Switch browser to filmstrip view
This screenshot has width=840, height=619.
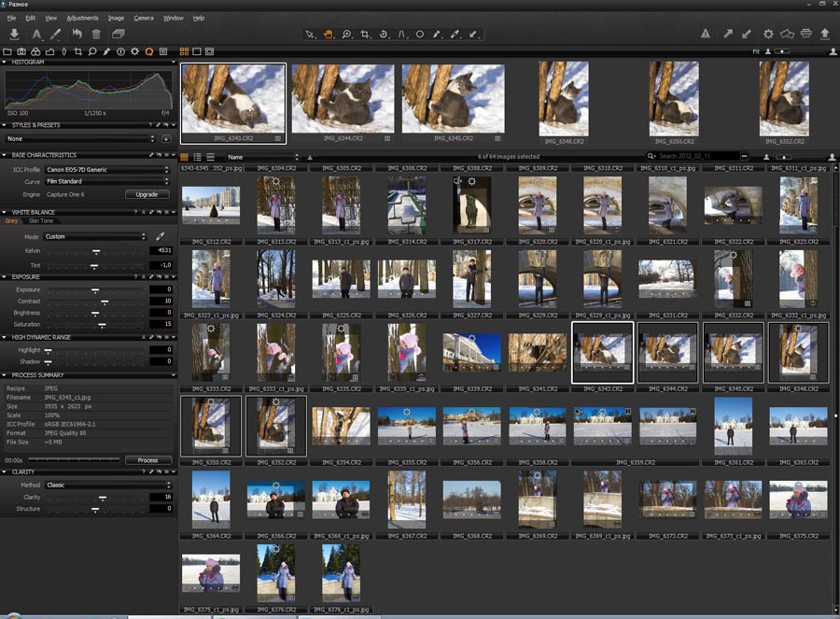[x=211, y=157]
